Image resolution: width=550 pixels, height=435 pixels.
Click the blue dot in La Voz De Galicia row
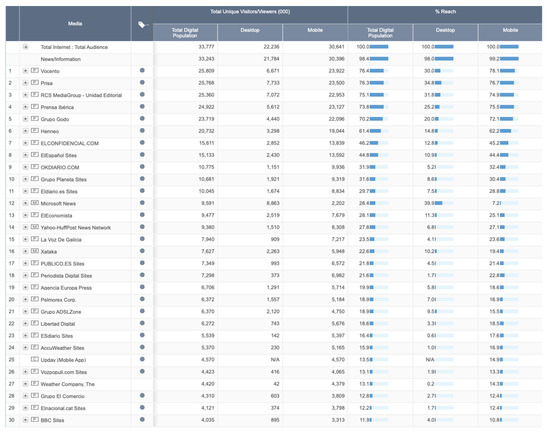tap(142, 239)
